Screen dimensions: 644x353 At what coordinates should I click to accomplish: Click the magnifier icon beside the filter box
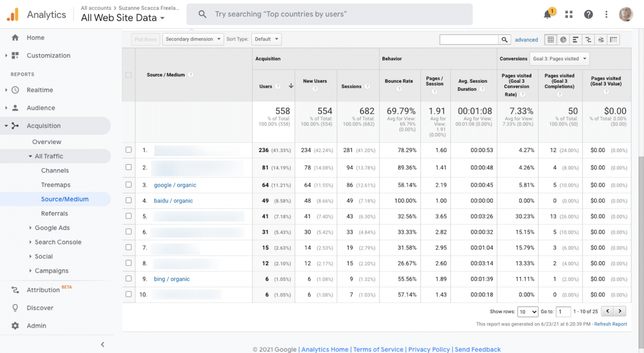pyautogui.click(x=505, y=39)
